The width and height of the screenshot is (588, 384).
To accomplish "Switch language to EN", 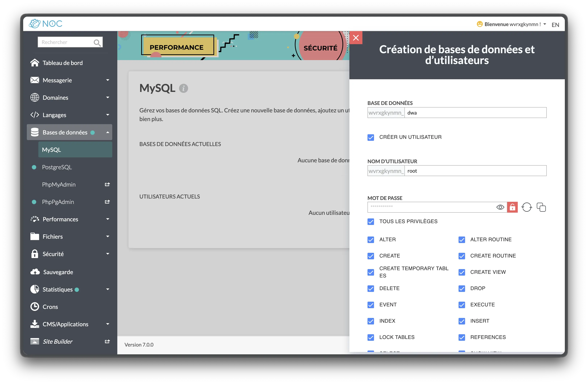I will [x=555, y=25].
